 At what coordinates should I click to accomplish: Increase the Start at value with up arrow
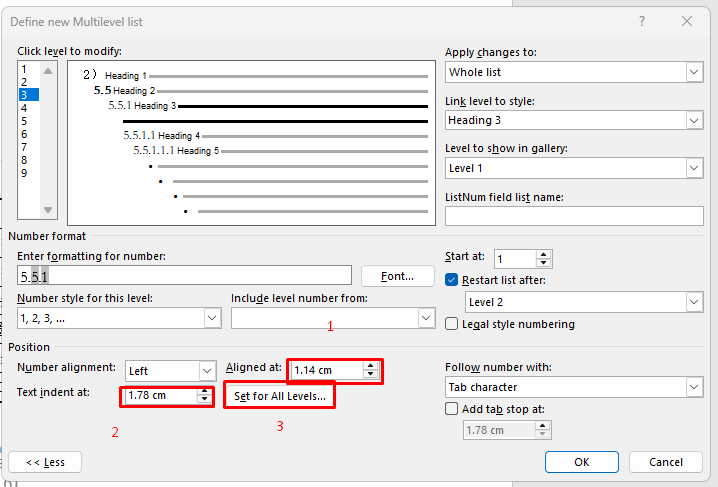click(543, 254)
